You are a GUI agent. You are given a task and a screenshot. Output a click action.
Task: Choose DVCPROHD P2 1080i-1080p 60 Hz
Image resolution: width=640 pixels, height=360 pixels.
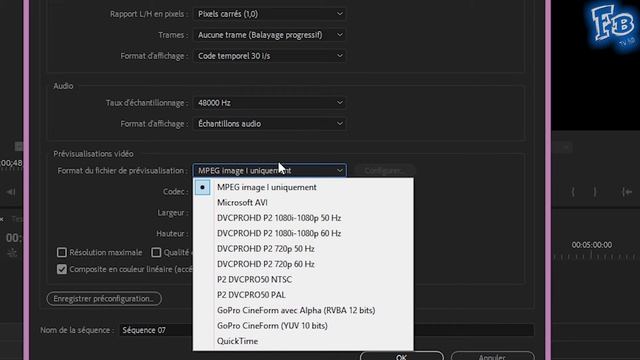[x=303, y=233]
